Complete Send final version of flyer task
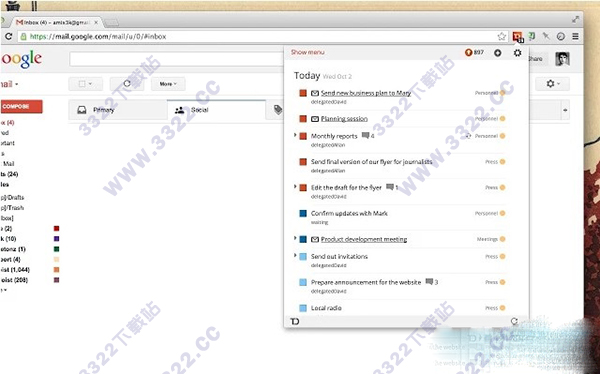This screenshot has height=374, width=600. click(x=303, y=162)
